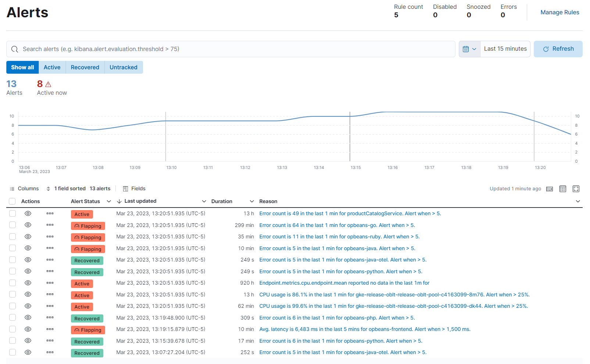Click the keyboard shortcuts icon near Updated label
This screenshot has height=364, width=590.
(550, 188)
